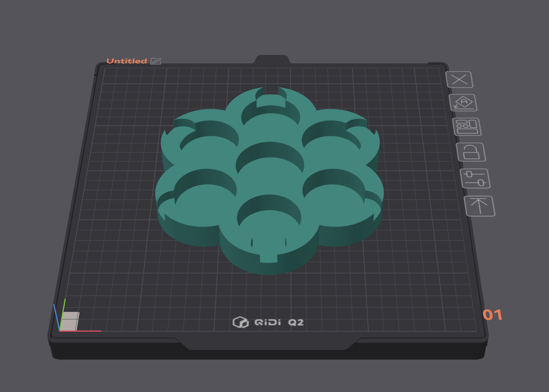The height and width of the screenshot is (392, 549).
Task: Click the rectangular notch at the model's bottom
Action: (x=269, y=258)
